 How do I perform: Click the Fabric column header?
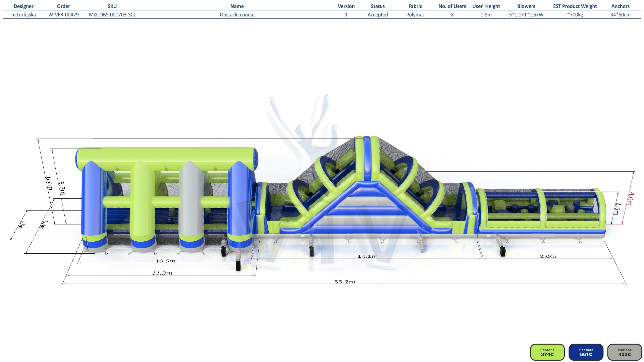point(415,6)
